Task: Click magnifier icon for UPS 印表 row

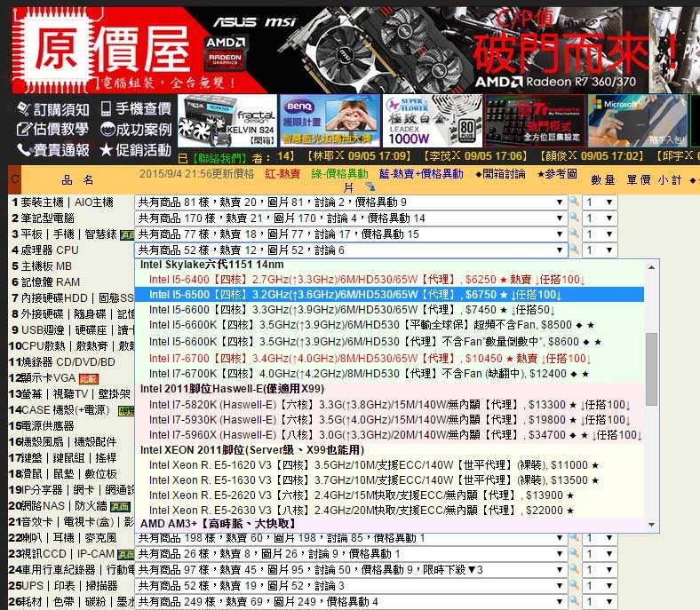Action: (x=574, y=585)
